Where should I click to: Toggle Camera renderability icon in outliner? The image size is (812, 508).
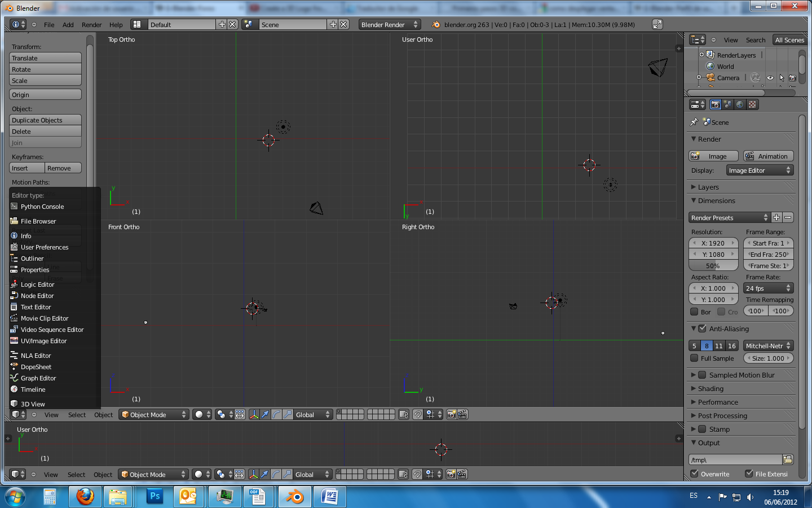tap(792, 78)
